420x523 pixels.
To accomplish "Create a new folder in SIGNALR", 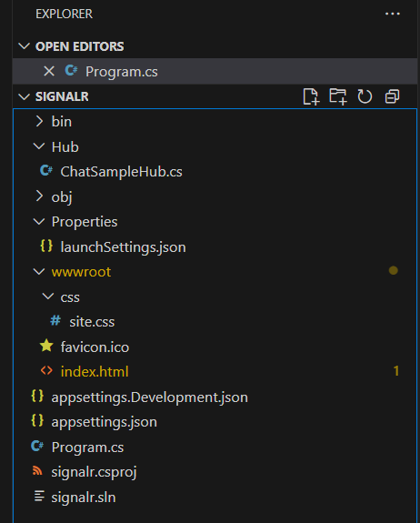I will coord(338,96).
